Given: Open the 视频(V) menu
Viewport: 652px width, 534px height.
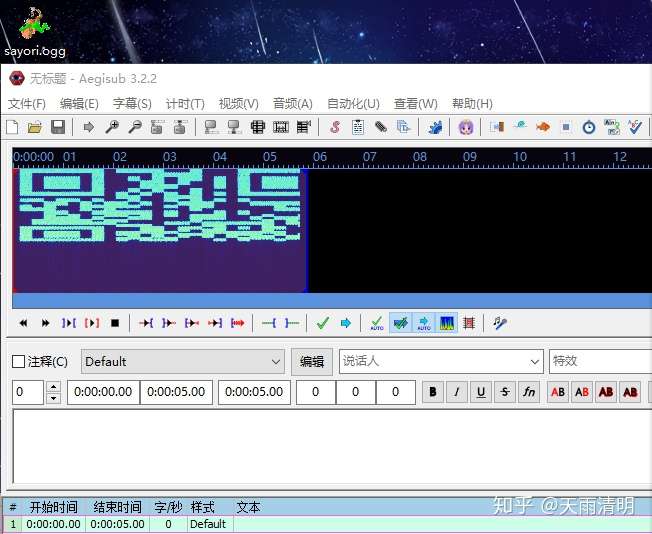Looking at the screenshot, I should tap(239, 104).
